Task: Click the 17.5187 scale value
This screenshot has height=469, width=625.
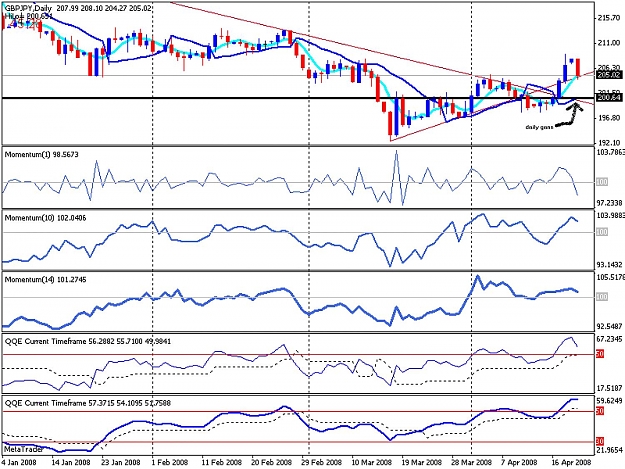Action: point(610,389)
